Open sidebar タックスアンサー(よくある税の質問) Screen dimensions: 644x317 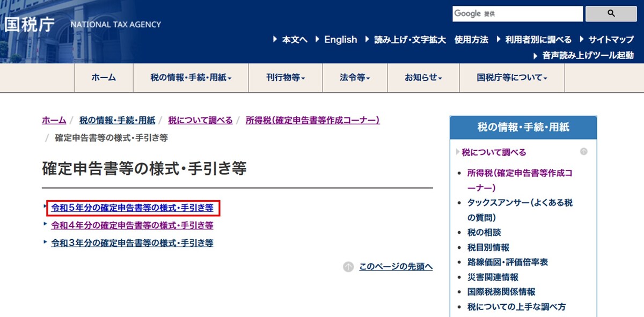(520, 210)
